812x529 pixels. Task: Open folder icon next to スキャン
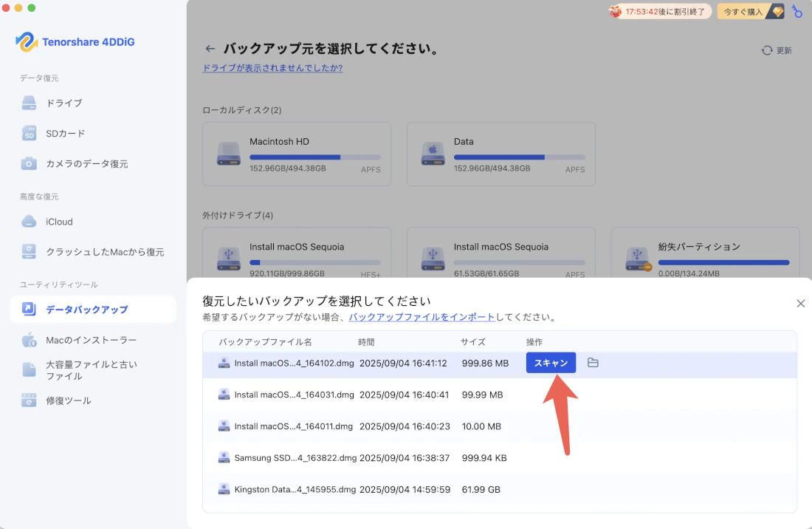593,363
